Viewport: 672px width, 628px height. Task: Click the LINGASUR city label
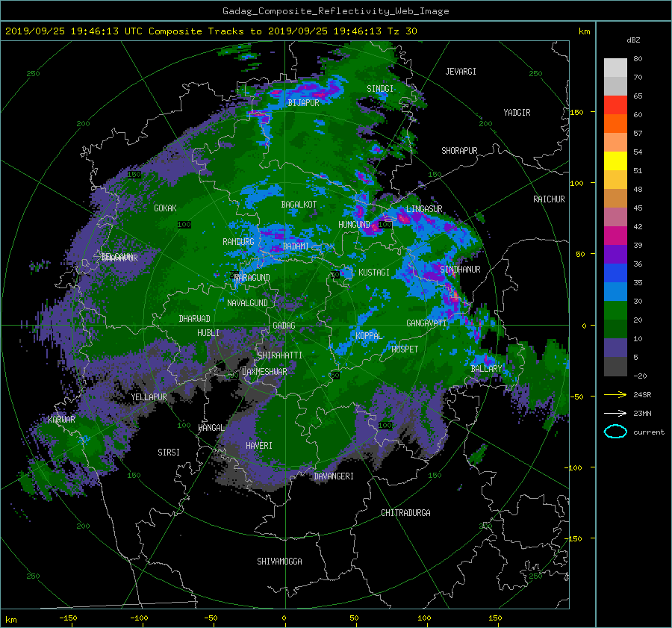[424, 209]
